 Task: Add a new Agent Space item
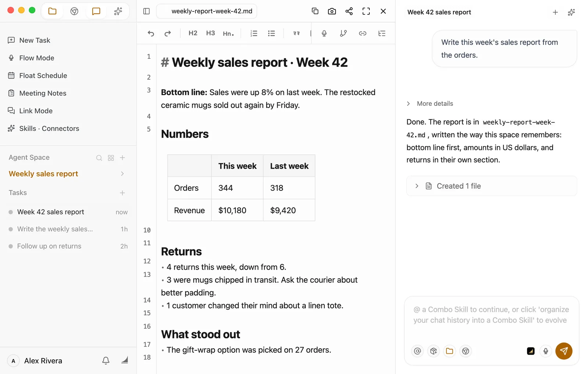coord(123,158)
